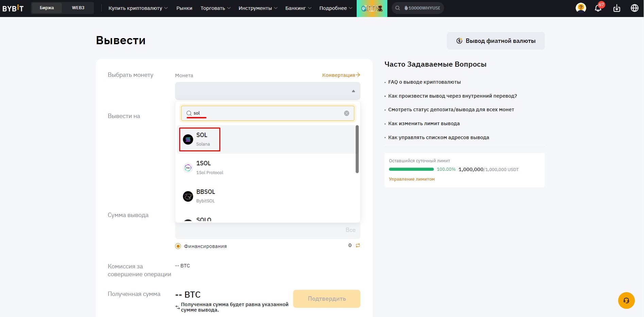Expand the Банкинг menu
The image size is (644, 317).
(x=299, y=8)
